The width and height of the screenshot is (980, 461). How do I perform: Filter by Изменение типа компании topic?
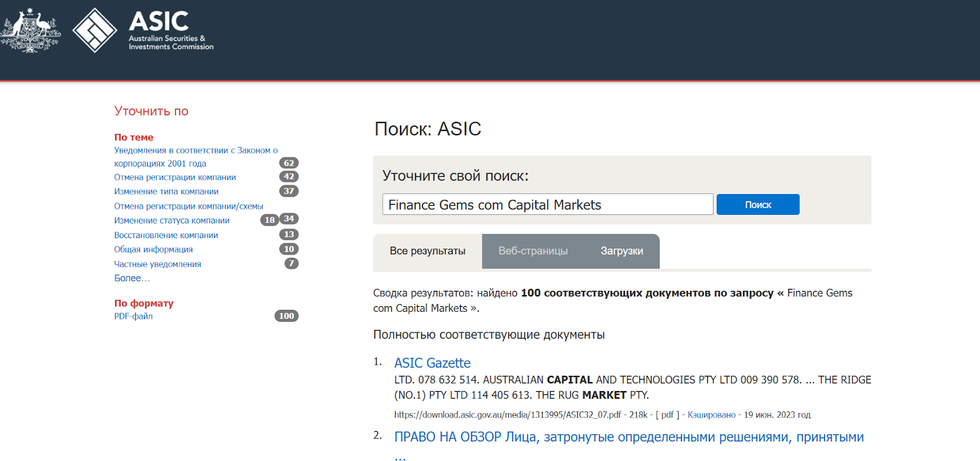[166, 192]
